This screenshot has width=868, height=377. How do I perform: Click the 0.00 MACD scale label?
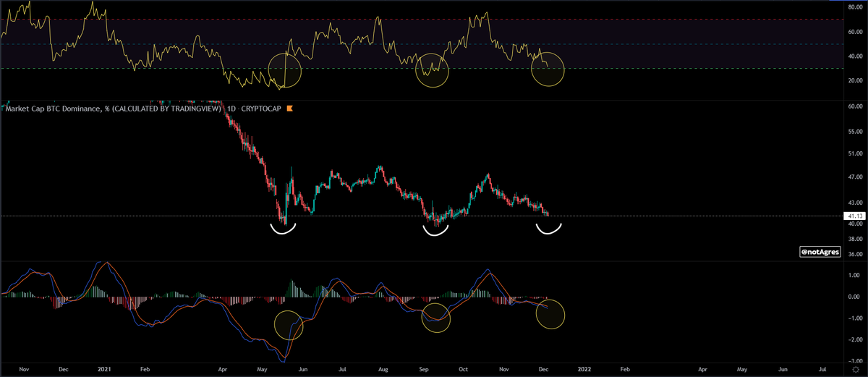[x=855, y=297]
